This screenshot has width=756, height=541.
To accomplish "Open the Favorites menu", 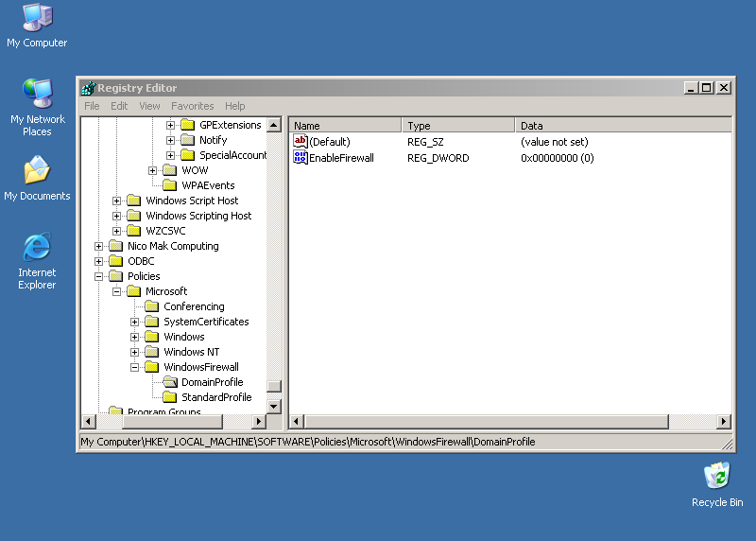I will click(x=193, y=106).
